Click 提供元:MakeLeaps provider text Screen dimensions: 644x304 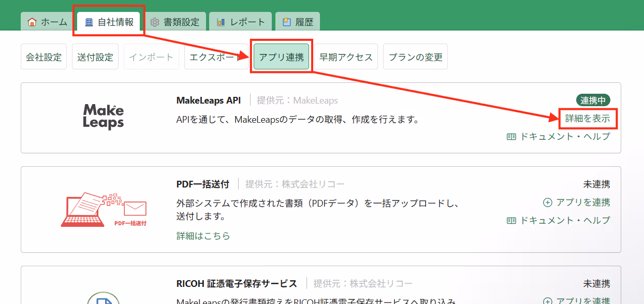tap(298, 100)
